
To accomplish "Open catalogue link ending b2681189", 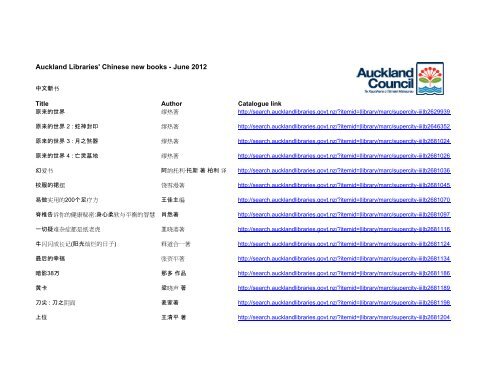I will click(344, 288).
